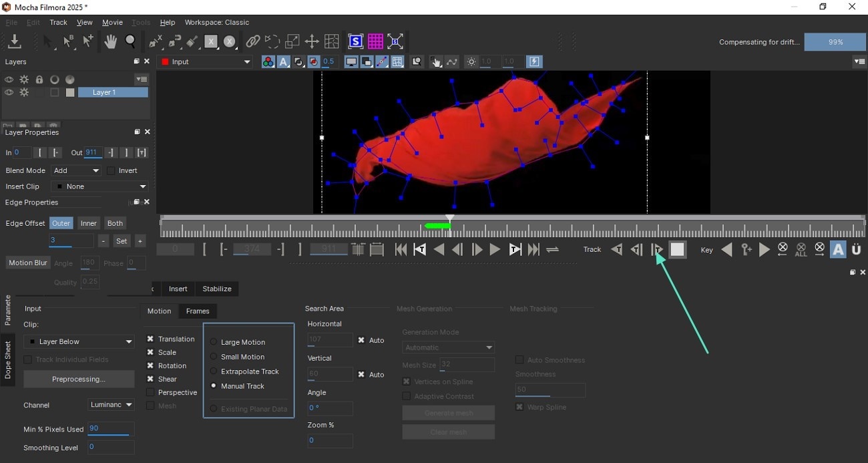Open the Blend Mode Add dropdown
868x463 pixels.
coord(76,170)
